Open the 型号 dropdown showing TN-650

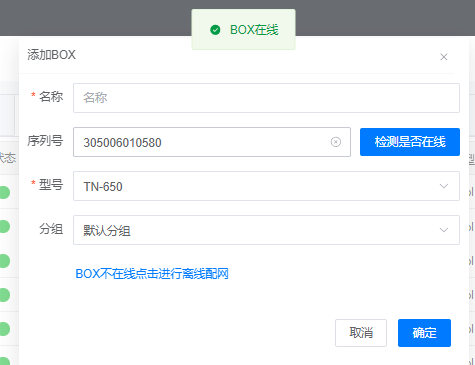point(266,186)
